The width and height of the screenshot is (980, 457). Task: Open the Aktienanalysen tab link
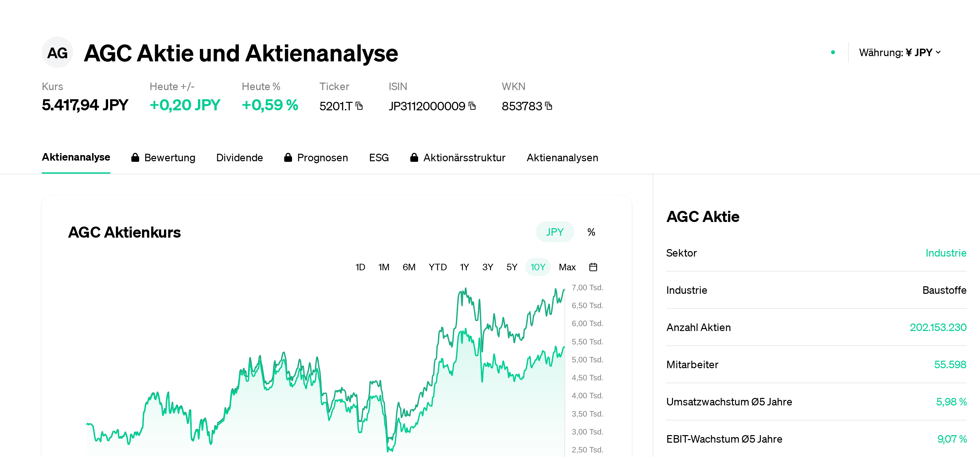point(562,157)
